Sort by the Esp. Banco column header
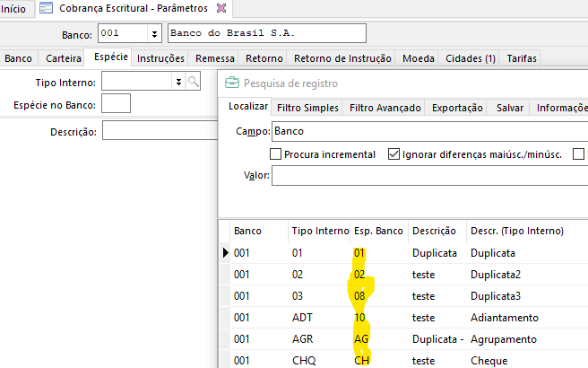This screenshot has width=588, height=368. click(378, 232)
